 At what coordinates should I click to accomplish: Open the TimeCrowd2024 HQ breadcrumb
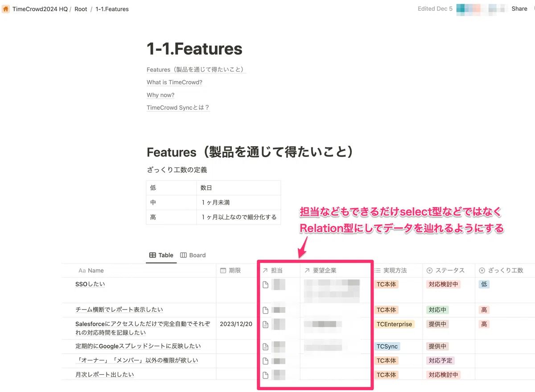point(40,9)
